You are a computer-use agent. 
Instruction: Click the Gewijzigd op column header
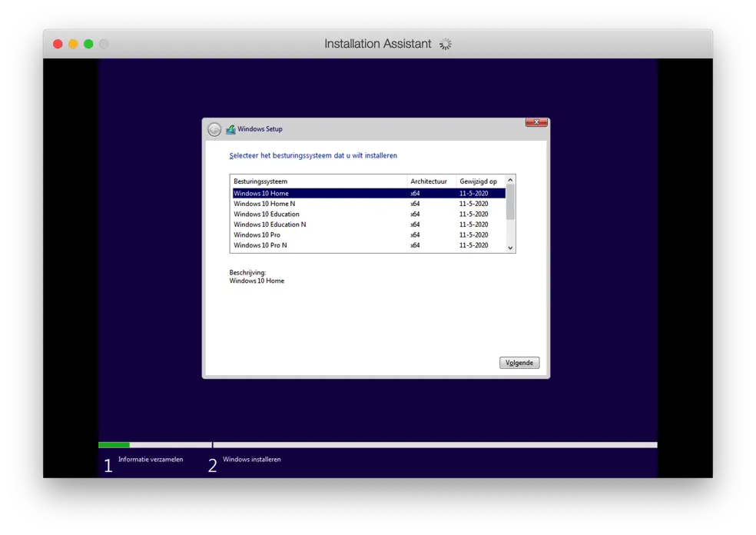[x=480, y=181]
